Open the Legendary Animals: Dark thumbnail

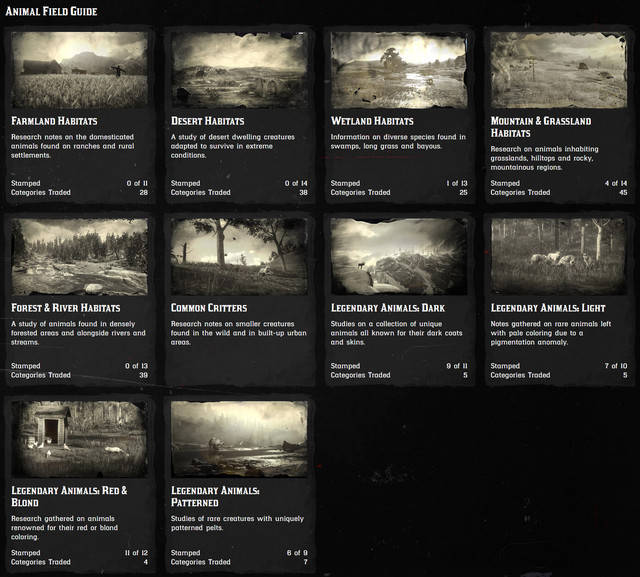point(399,257)
